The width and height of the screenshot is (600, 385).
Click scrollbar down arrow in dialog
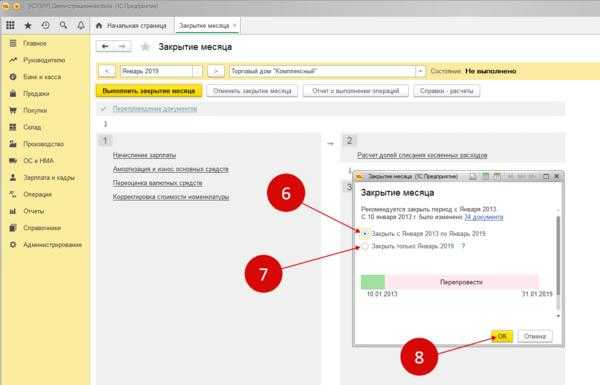point(558,316)
